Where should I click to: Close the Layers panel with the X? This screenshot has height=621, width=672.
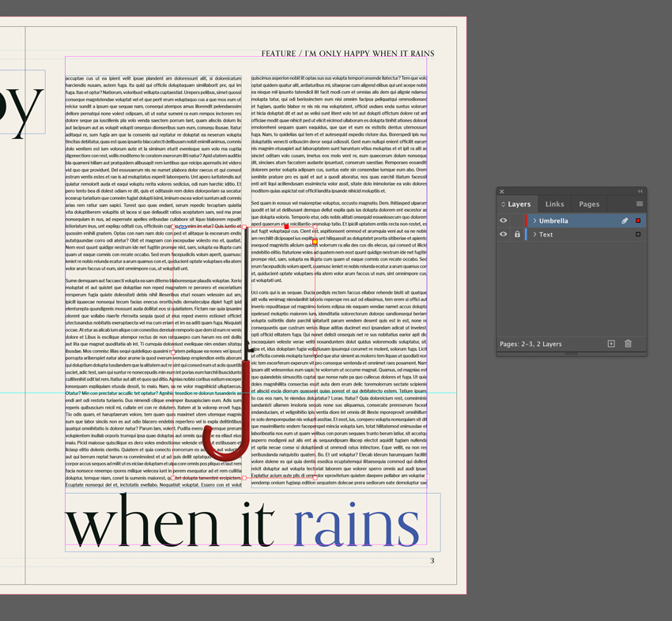502,191
